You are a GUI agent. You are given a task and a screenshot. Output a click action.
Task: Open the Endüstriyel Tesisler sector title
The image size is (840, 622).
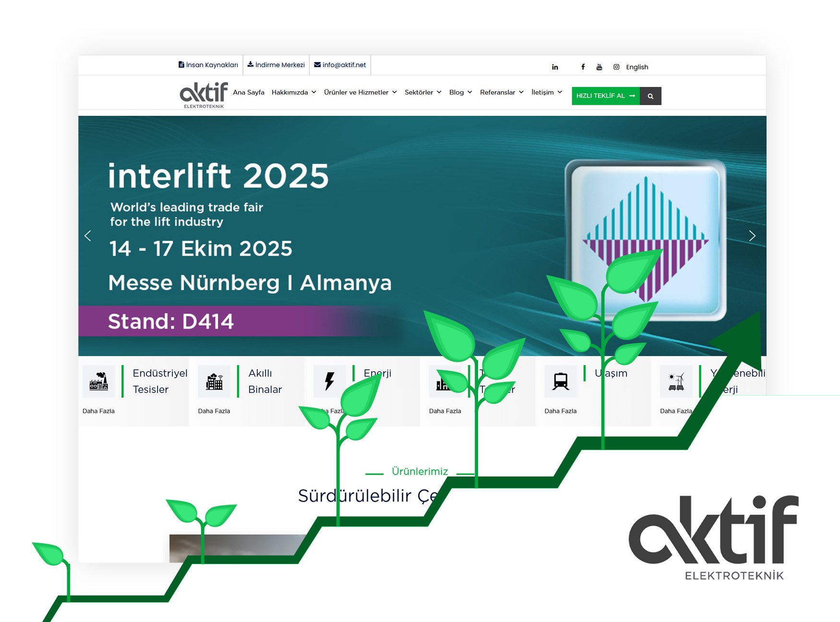(160, 381)
